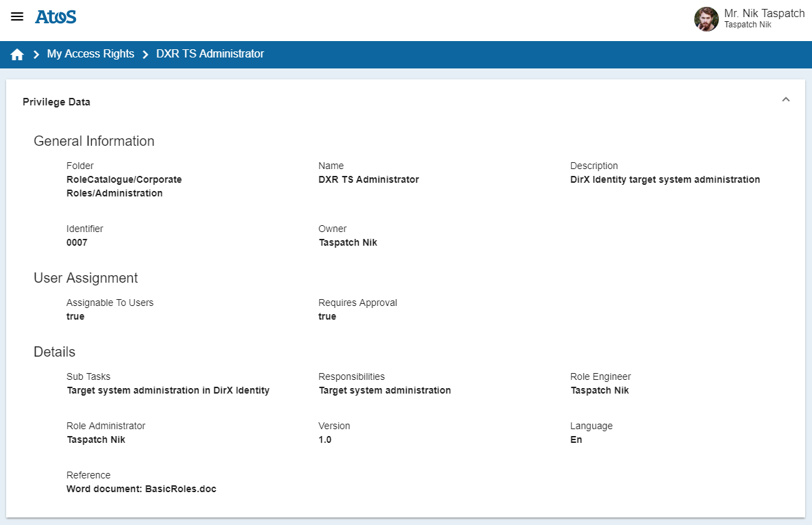Open the Mr. Nik Taspatch user menu

pyautogui.click(x=763, y=14)
